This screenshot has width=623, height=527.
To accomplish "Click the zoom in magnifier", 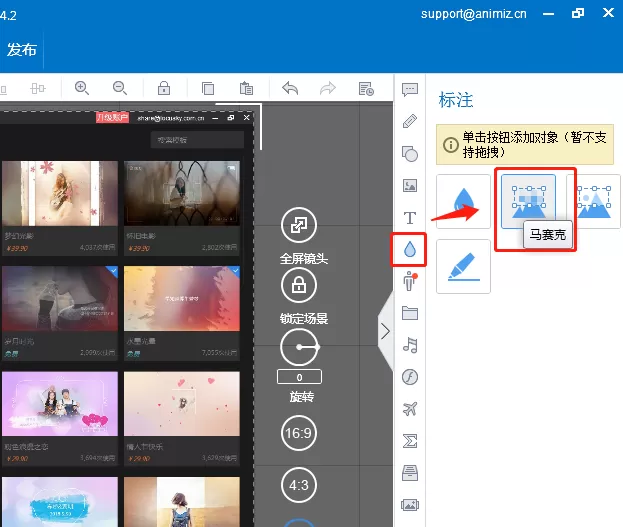I will 82,88.
